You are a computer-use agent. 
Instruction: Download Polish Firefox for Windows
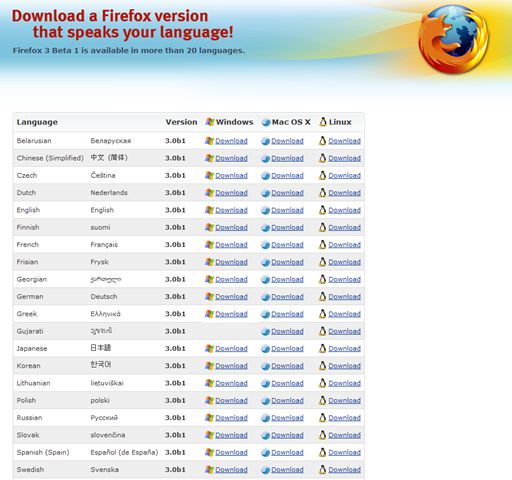click(x=231, y=401)
